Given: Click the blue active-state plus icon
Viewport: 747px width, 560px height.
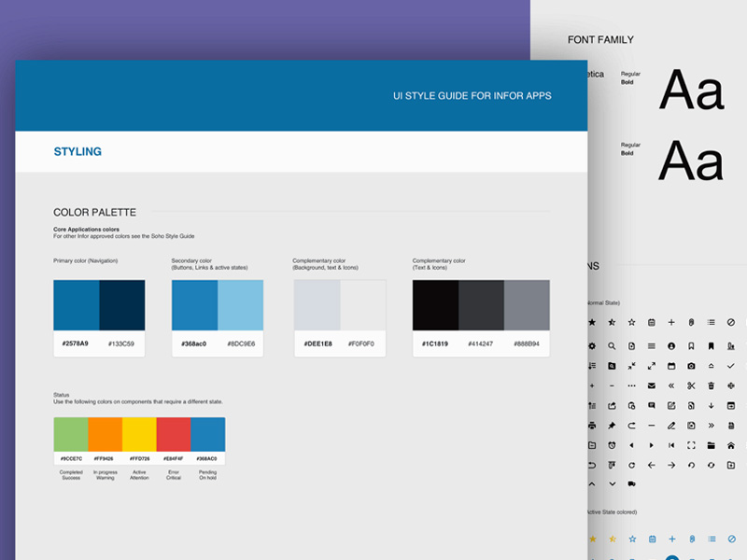Looking at the screenshot, I should (671, 539).
